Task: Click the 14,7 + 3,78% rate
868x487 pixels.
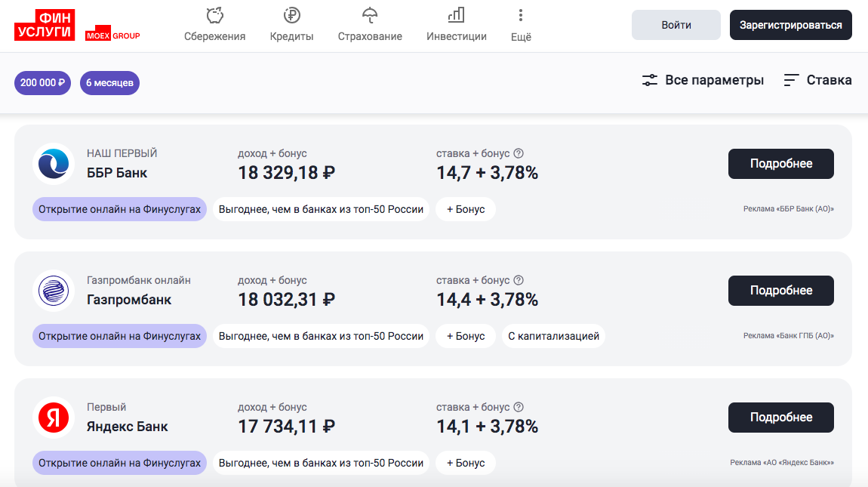Action: point(487,173)
